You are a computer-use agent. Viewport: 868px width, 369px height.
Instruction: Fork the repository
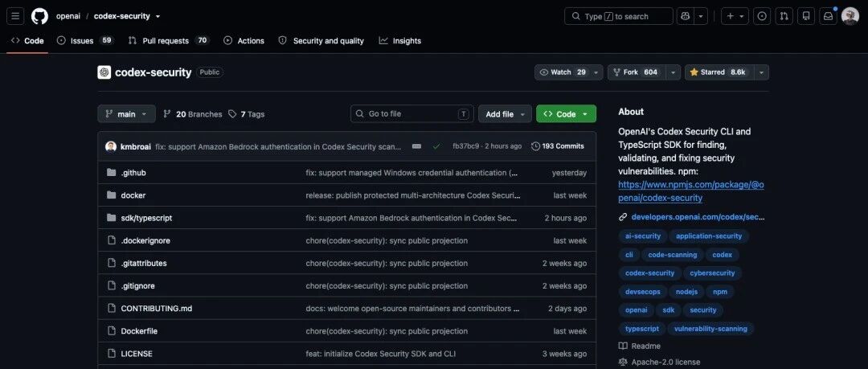(x=637, y=72)
